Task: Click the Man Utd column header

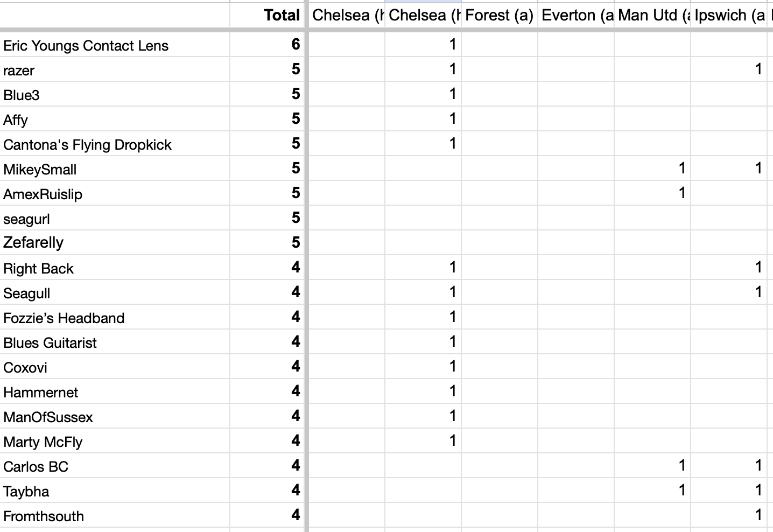Action: click(x=652, y=15)
